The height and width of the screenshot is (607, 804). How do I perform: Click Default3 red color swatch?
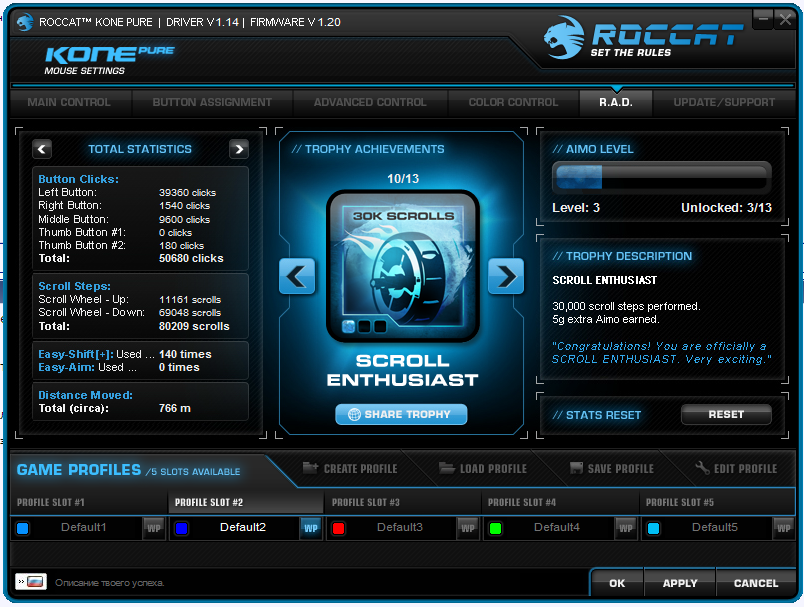tap(338, 528)
